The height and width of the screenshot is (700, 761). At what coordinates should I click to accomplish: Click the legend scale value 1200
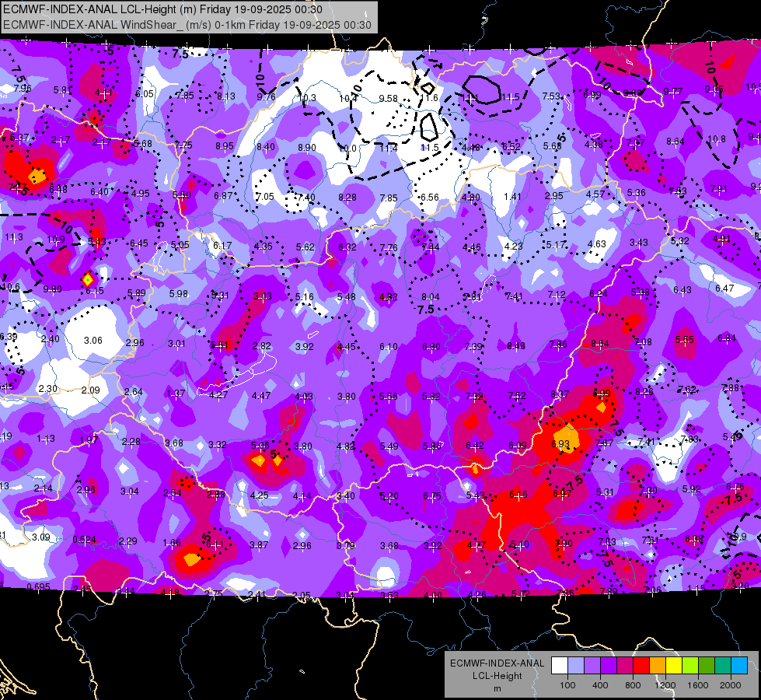[665, 685]
